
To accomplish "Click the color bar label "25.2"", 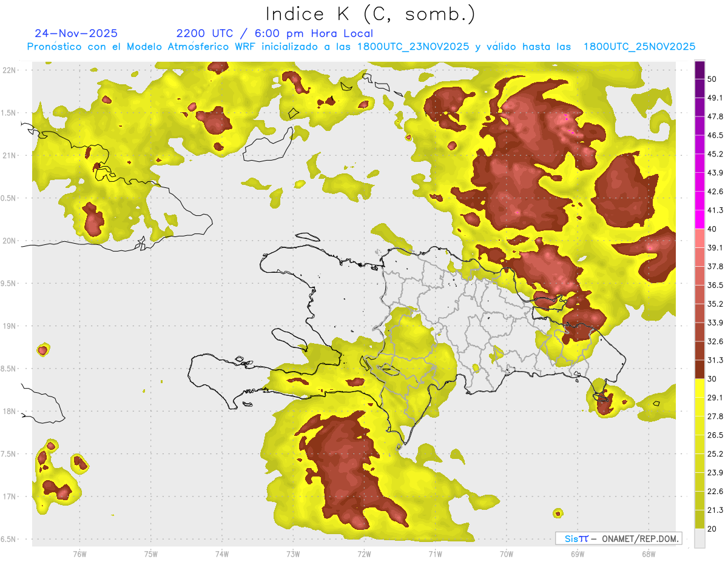I will [715, 453].
